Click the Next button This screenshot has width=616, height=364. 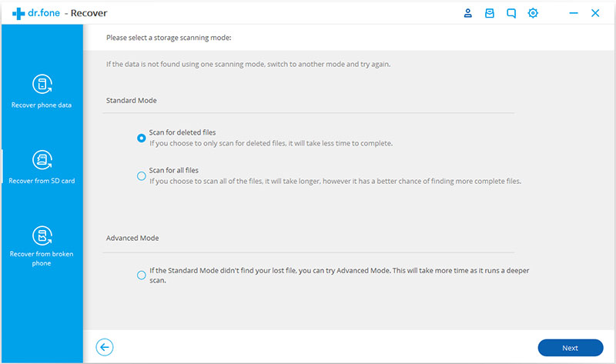pos(571,348)
